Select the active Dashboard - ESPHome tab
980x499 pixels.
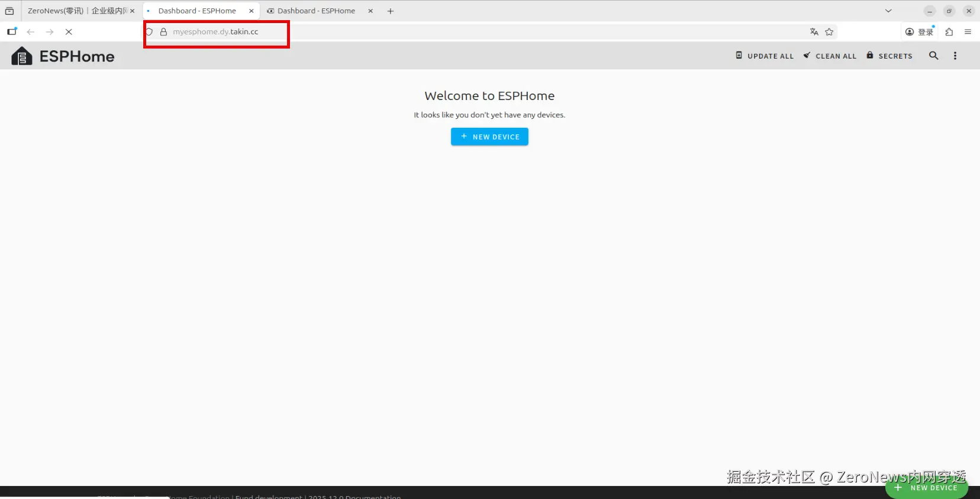(x=197, y=11)
